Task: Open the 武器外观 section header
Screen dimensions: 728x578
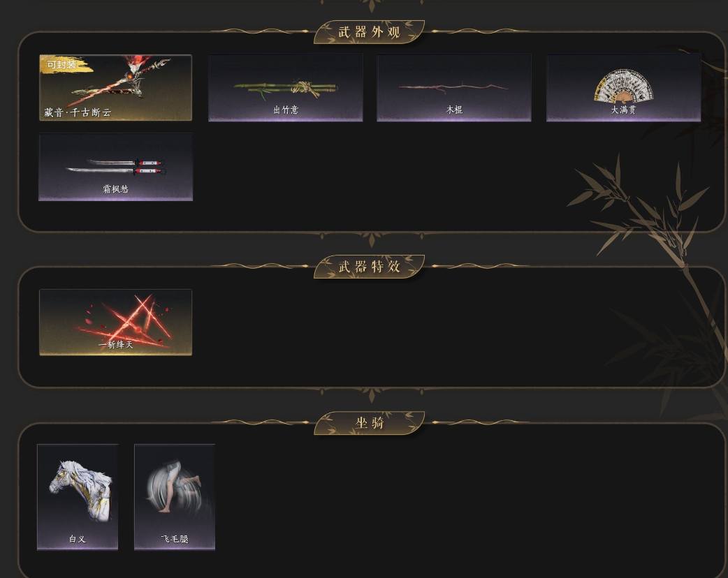Action: point(369,32)
